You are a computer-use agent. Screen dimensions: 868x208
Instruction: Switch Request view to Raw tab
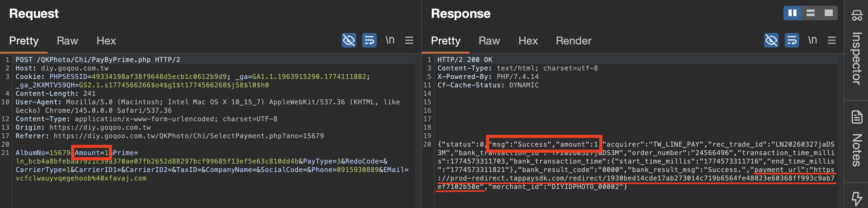[67, 41]
